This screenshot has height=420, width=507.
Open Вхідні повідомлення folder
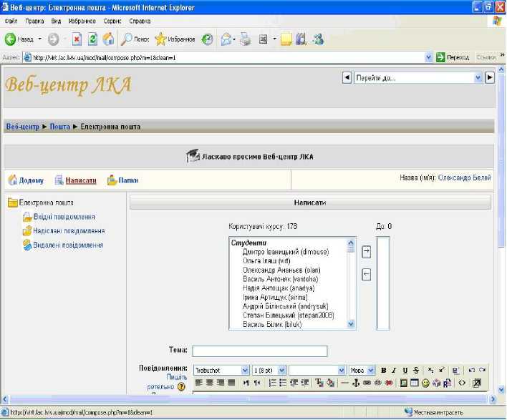[63, 217]
